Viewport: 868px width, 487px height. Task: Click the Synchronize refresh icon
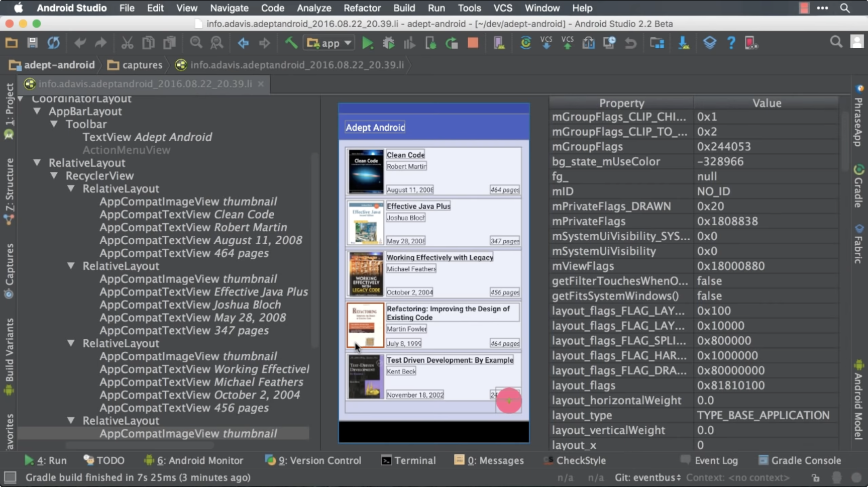53,43
